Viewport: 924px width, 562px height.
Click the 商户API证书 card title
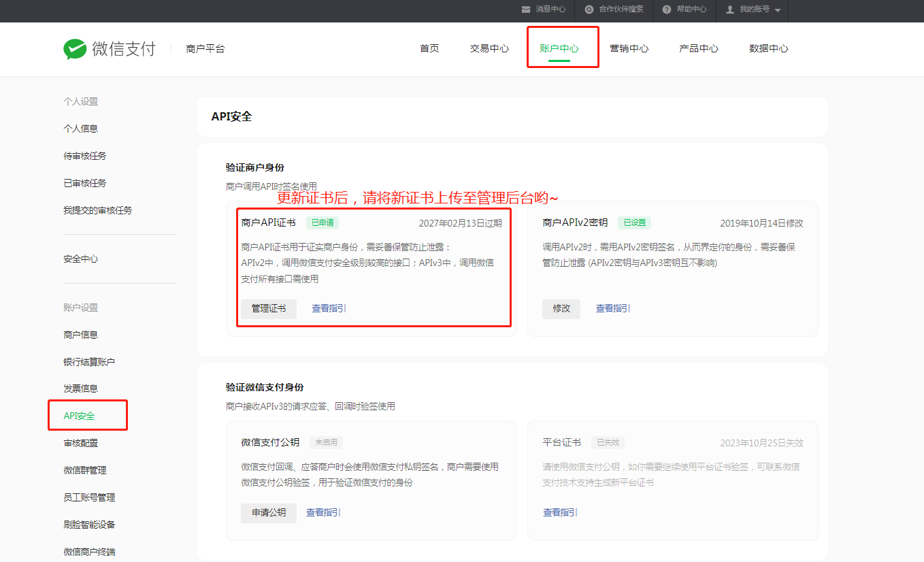pyautogui.click(x=269, y=222)
